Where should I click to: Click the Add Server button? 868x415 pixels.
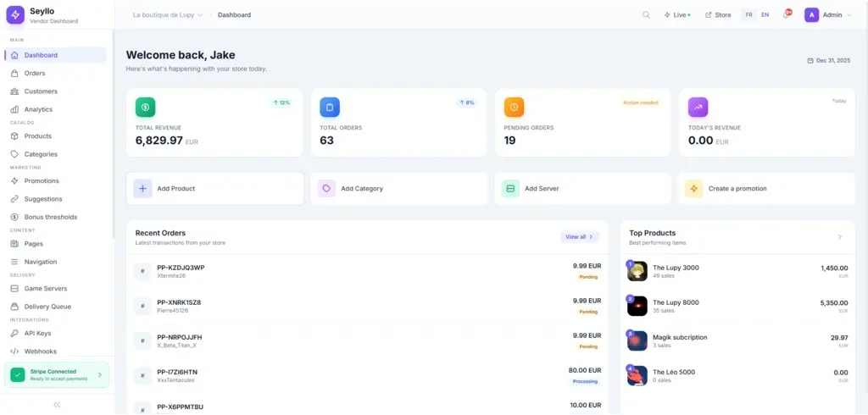[x=583, y=189]
